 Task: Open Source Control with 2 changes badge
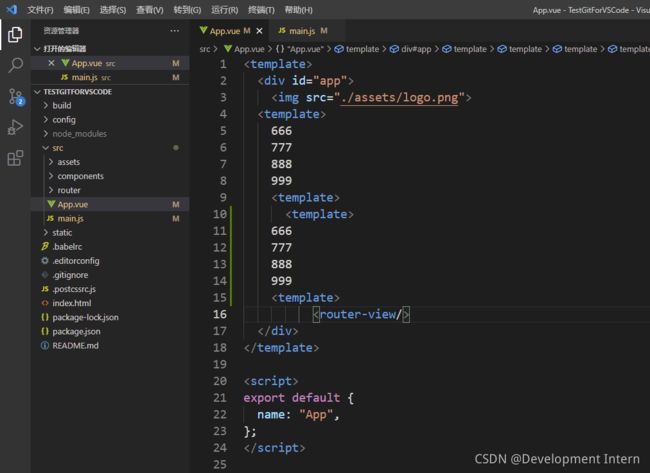[16, 97]
